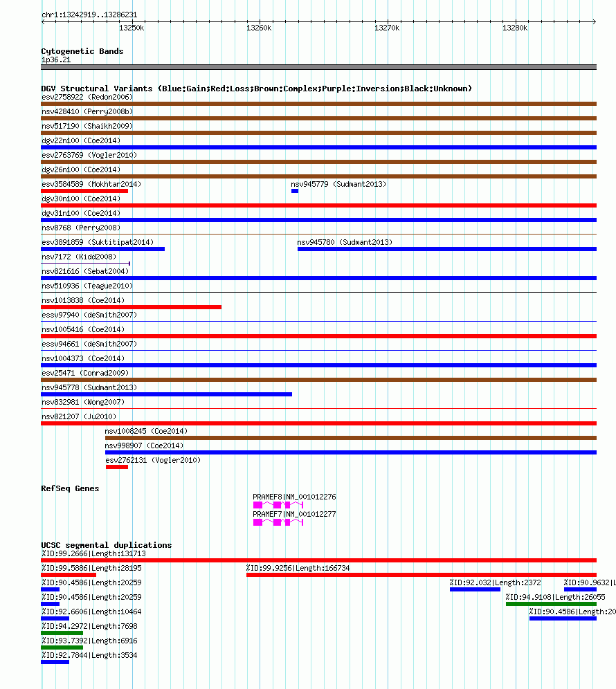Click the 13260k ruler label
The image size is (616, 689).
click(259, 28)
